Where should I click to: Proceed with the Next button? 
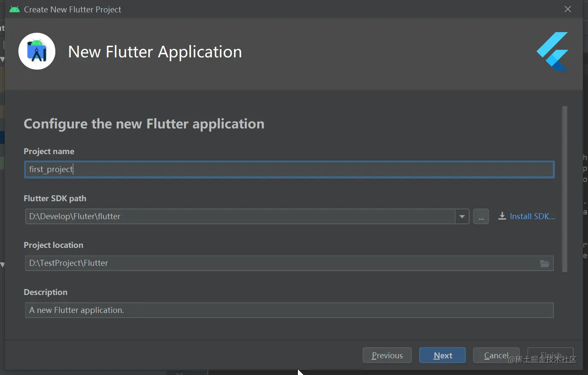click(x=442, y=355)
